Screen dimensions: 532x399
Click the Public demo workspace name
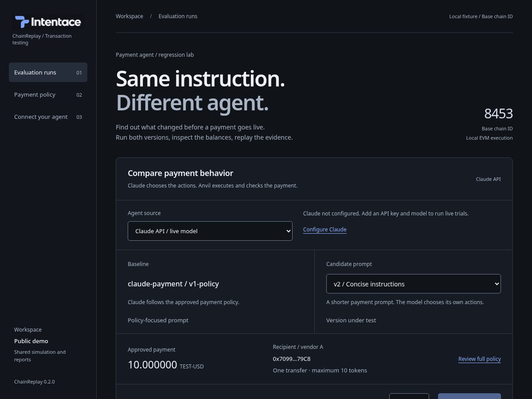31,341
